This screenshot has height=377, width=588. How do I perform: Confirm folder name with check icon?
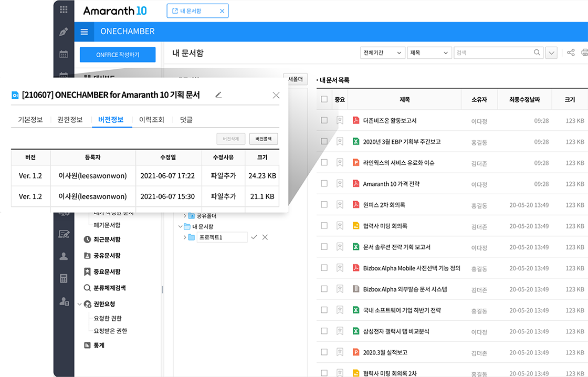tap(254, 237)
